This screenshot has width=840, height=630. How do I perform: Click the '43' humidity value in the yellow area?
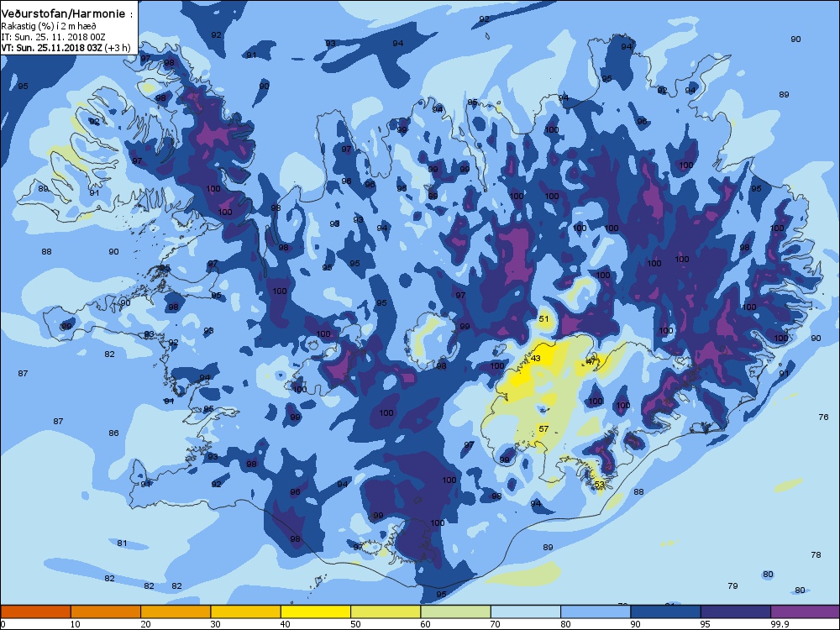point(535,359)
